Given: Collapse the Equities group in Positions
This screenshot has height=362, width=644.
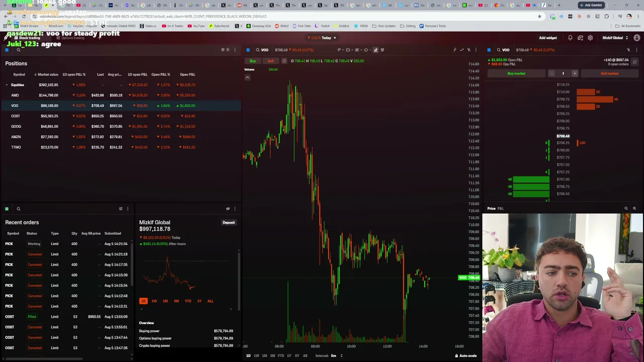Looking at the screenshot, I should point(7,85).
